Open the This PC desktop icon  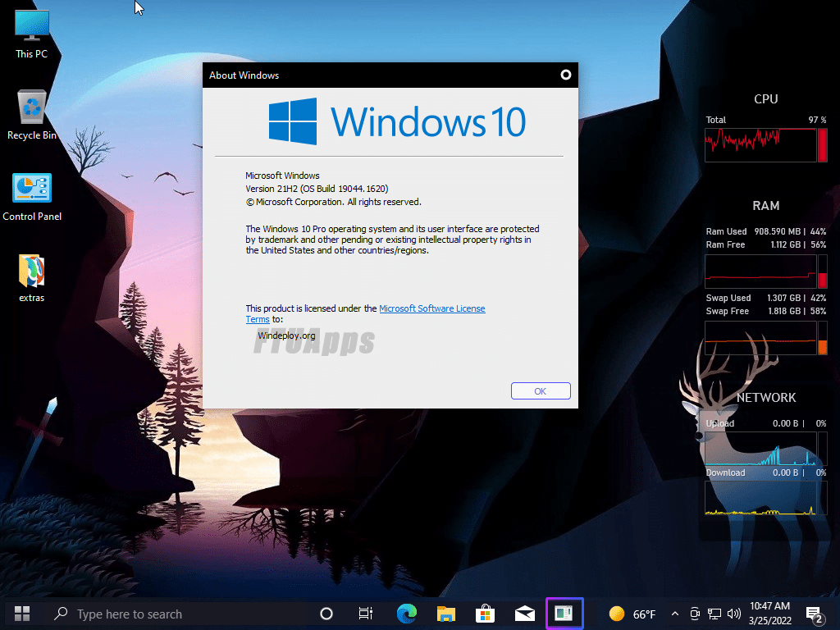(x=32, y=34)
